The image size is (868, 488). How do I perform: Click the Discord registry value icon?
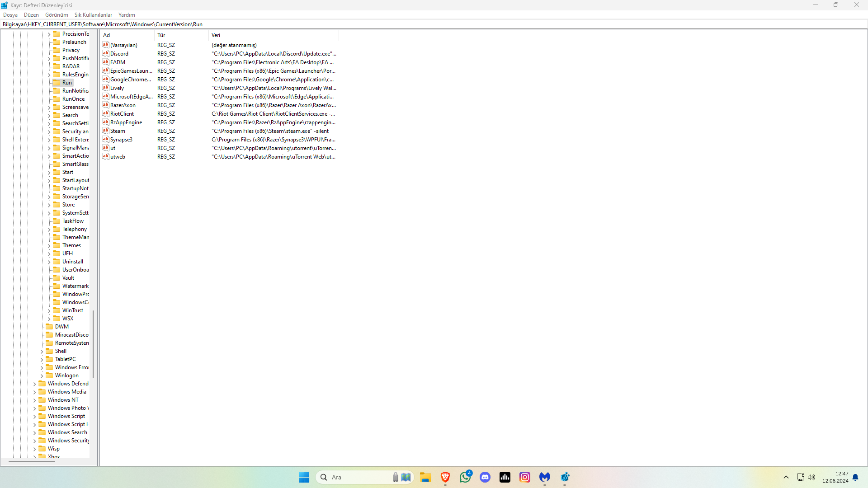[105, 53]
